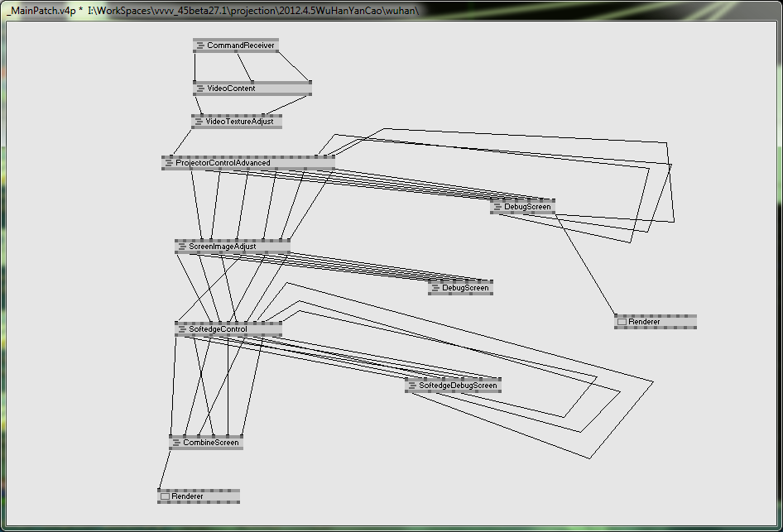Screen dimensions: 783x532
Task: Select the ScreenImageAdjust node label
Action: pyautogui.click(x=222, y=247)
